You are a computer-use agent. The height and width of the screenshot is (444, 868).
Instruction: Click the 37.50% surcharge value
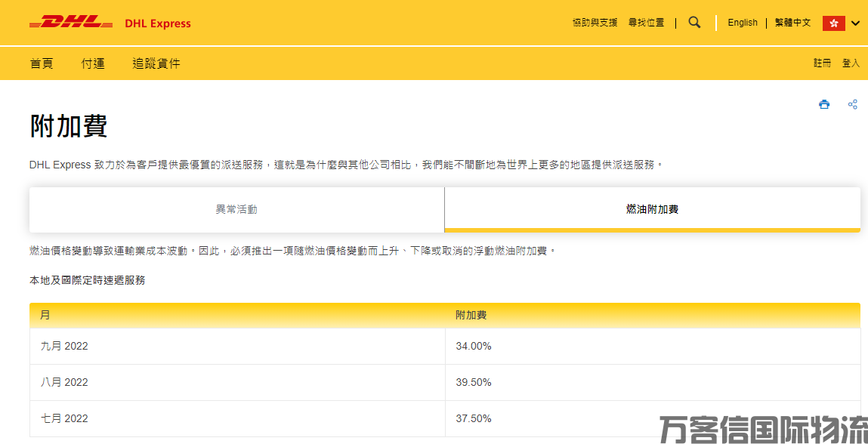(474, 418)
